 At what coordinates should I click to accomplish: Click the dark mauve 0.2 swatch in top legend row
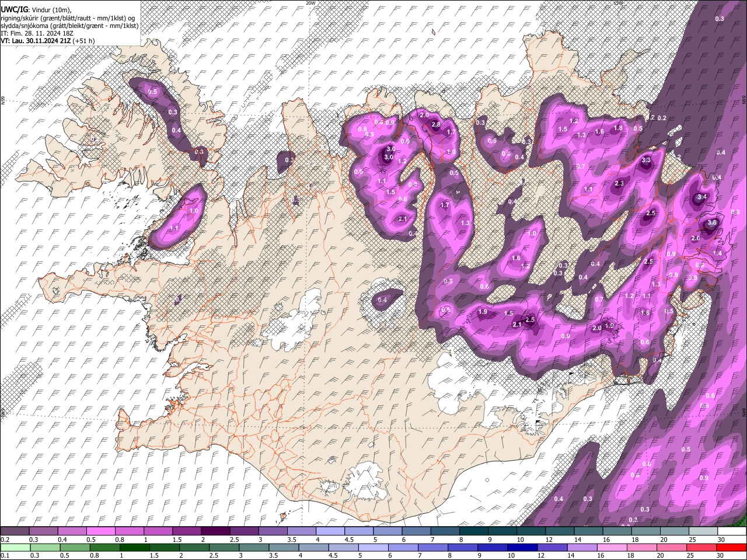click(x=15, y=531)
